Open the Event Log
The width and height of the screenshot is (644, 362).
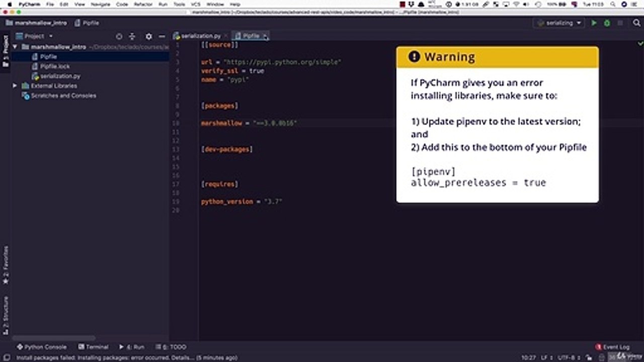pyautogui.click(x=612, y=347)
